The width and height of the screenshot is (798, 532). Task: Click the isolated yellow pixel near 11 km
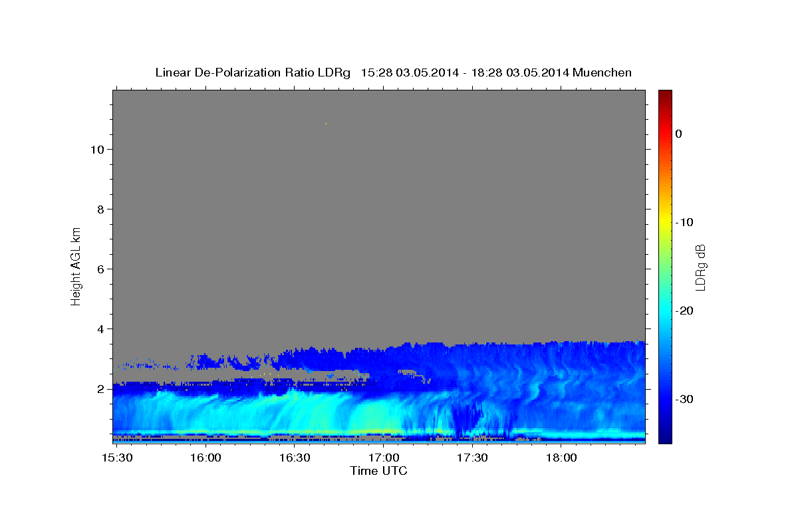[326, 124]
